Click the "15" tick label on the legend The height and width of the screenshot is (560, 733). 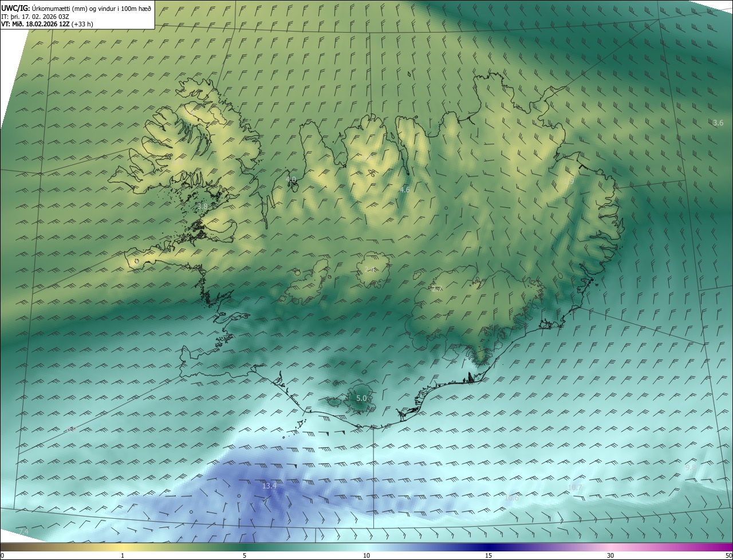point(488,556)
